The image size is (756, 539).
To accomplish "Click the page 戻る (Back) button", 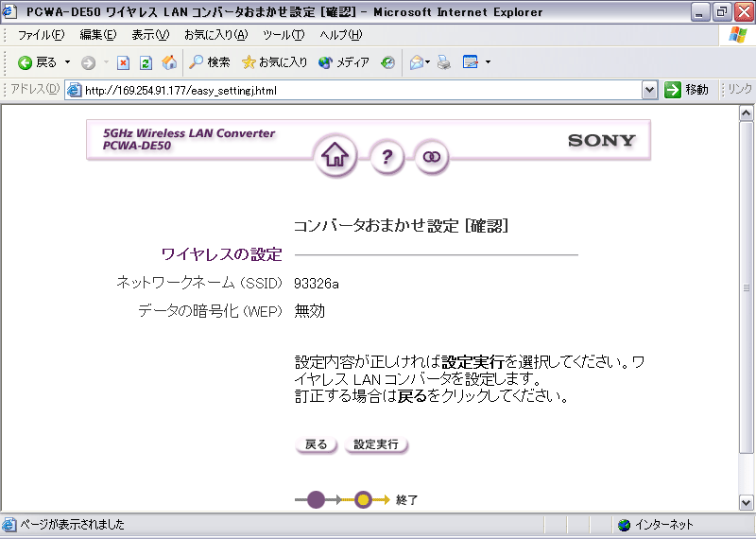I will [x=317, y=444].
